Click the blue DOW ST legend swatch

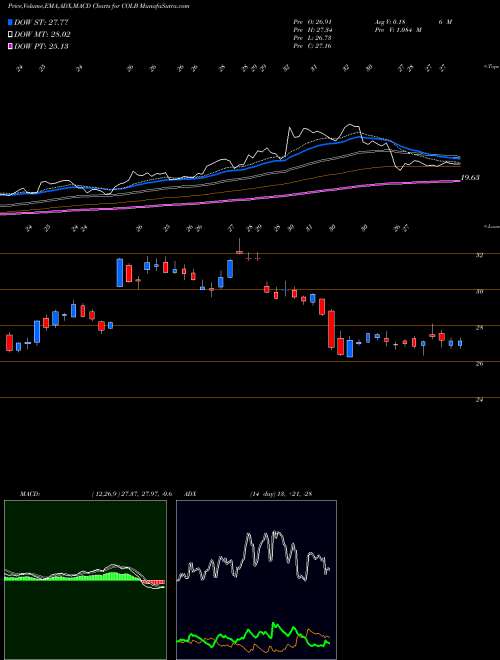tap(11, 23)
